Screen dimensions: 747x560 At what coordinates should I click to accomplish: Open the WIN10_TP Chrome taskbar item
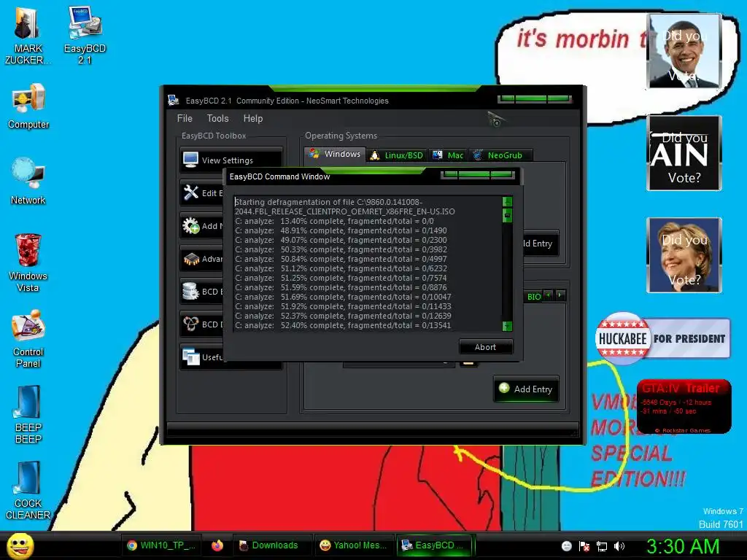[161, 545]
